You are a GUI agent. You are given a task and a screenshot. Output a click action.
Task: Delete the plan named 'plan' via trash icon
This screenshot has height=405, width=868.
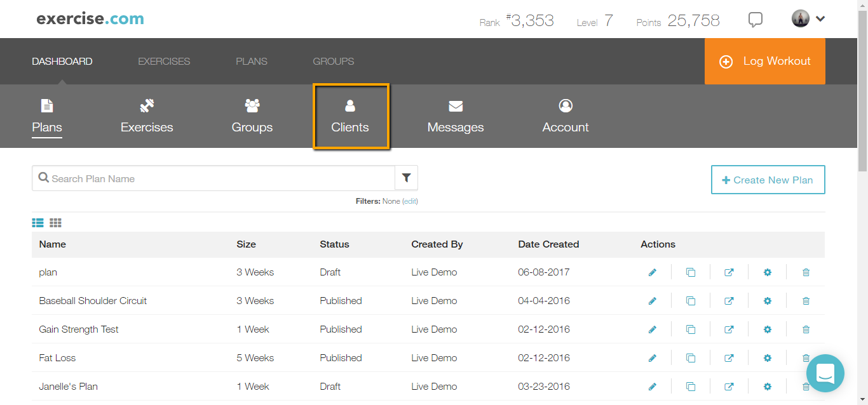point(806,272)
